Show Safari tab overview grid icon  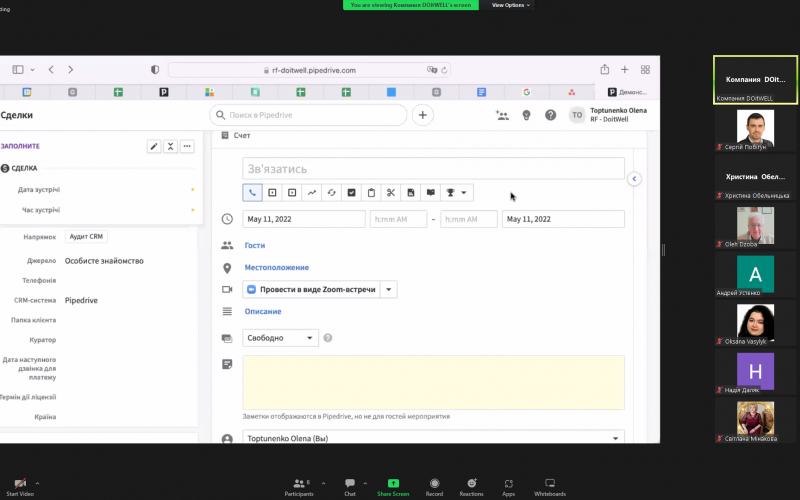coord(645,69)
